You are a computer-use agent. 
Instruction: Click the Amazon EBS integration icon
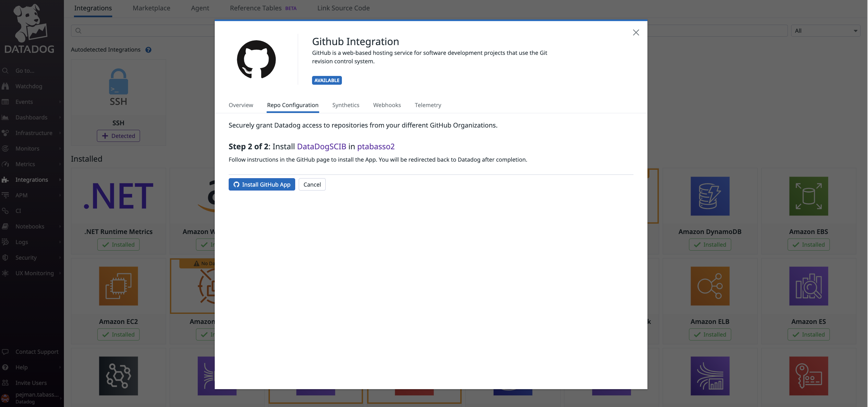[x=808, y=196]
